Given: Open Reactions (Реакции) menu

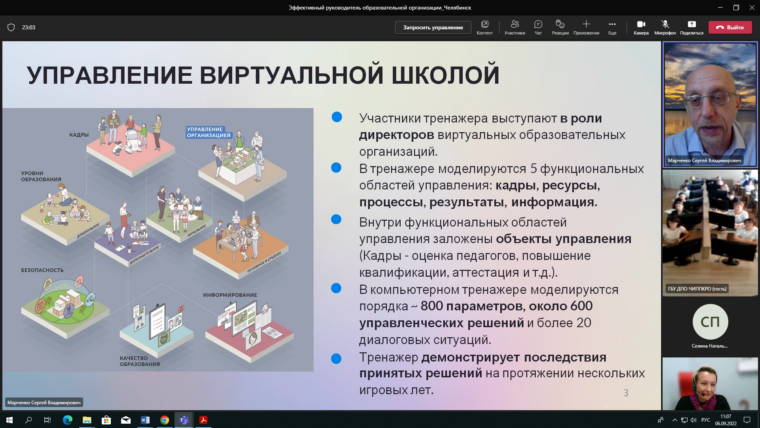Looking at the screenshot, I should [x=560, y=27].
